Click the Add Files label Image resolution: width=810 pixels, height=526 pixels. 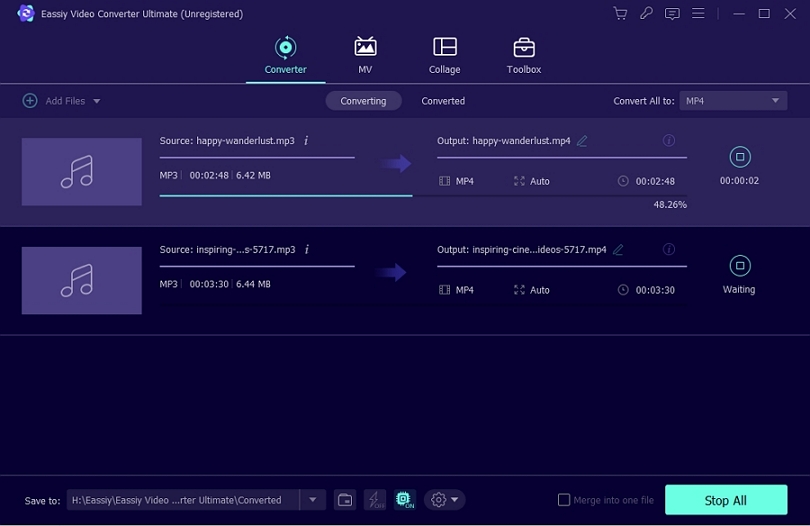pyautogui.click(x=65, y=101)
